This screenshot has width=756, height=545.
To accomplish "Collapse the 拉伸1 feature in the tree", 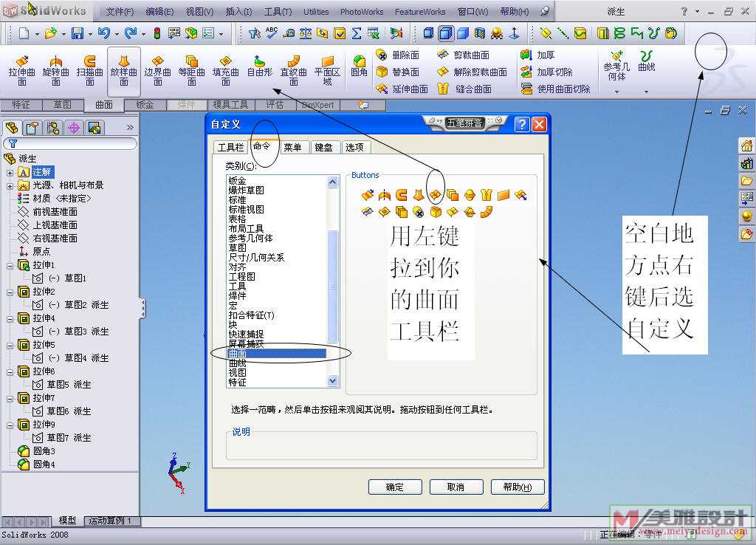I will [10, 265].
